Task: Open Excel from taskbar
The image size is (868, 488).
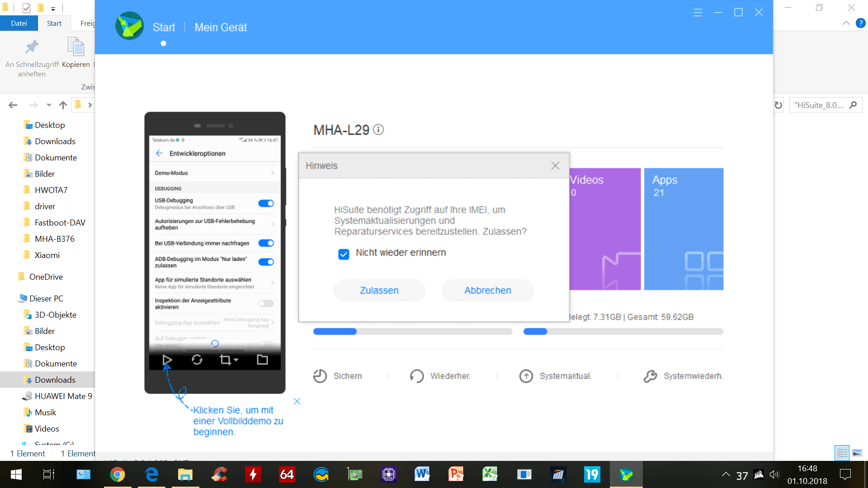Action: tap(490, 474)
